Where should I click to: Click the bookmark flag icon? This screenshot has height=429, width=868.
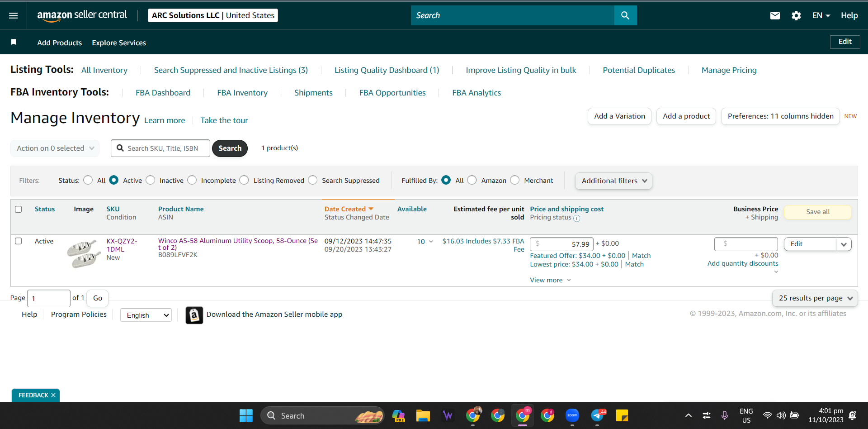click(x=14, y=42)
